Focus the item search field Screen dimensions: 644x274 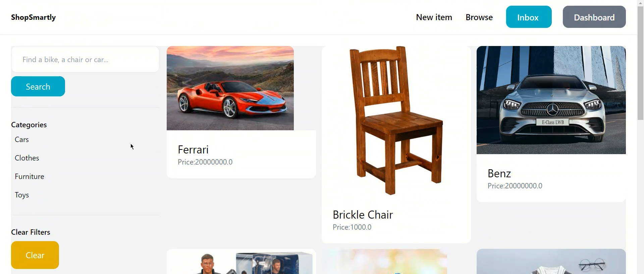pos(85,59)
